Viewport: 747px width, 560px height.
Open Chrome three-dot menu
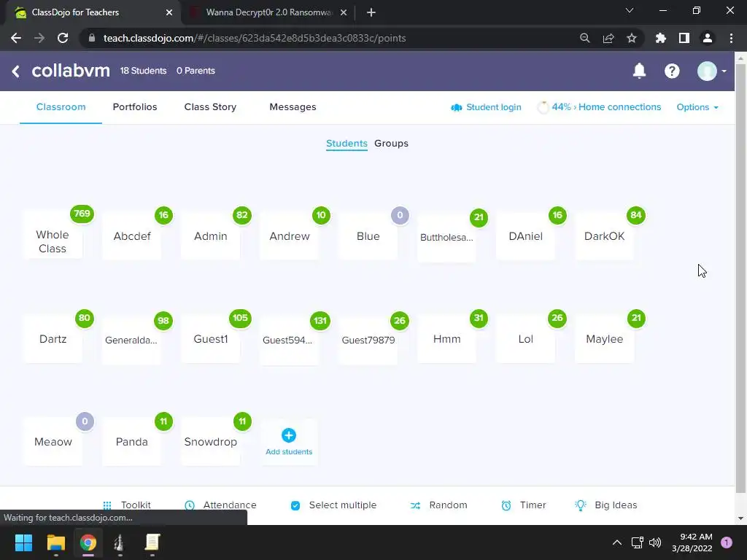click(731, 38)
